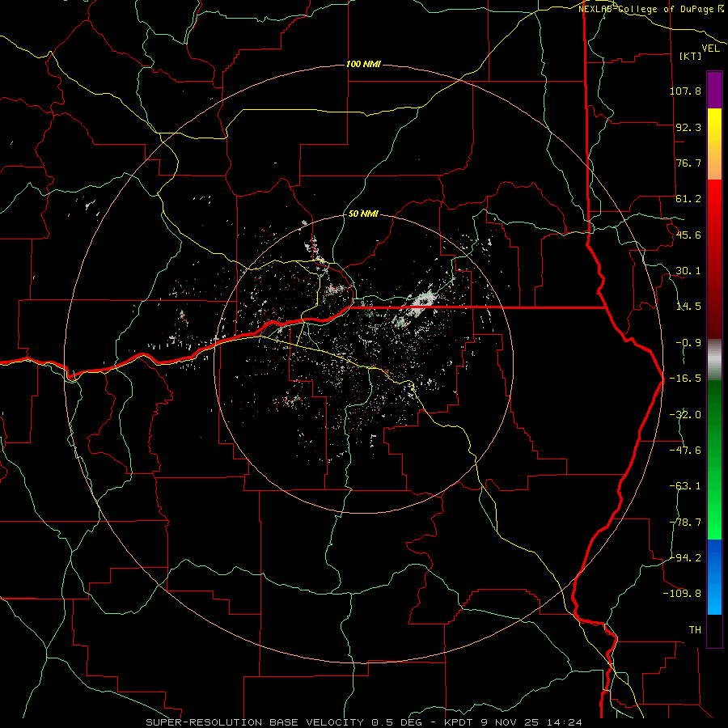The width and height of the screenshot is (728, 728).
Task: Click the -0.9 velocity scale label
Action: (688, 343)
